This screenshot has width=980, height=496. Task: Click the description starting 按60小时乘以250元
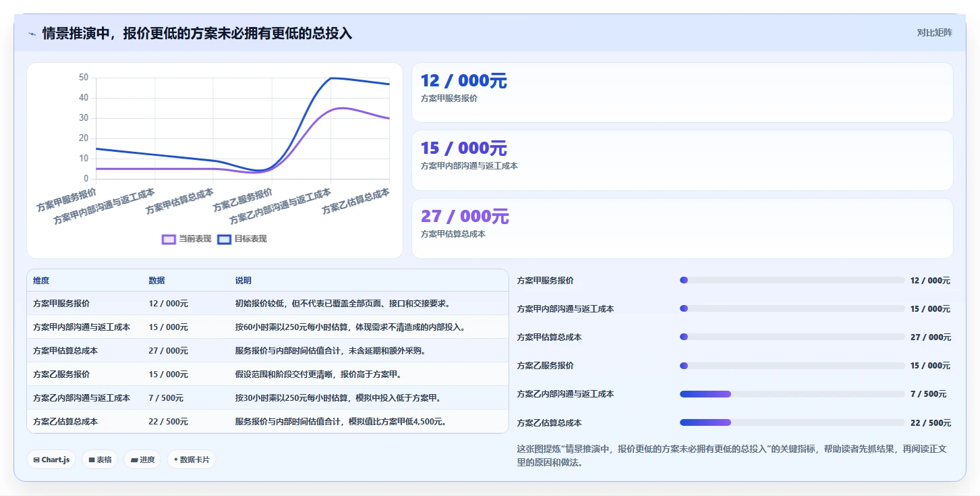350,327
